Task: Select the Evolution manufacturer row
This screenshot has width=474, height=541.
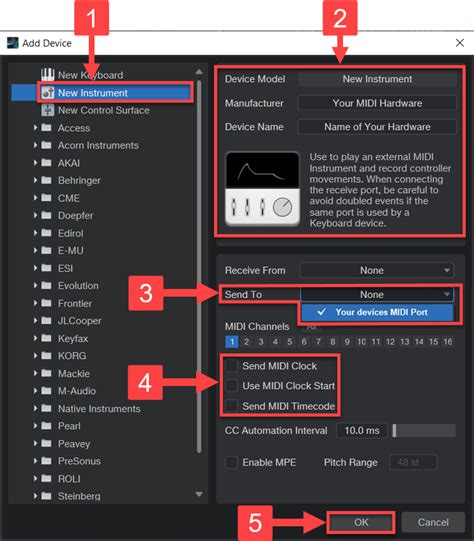Action: pyautogui.click(x=101, y=285)
